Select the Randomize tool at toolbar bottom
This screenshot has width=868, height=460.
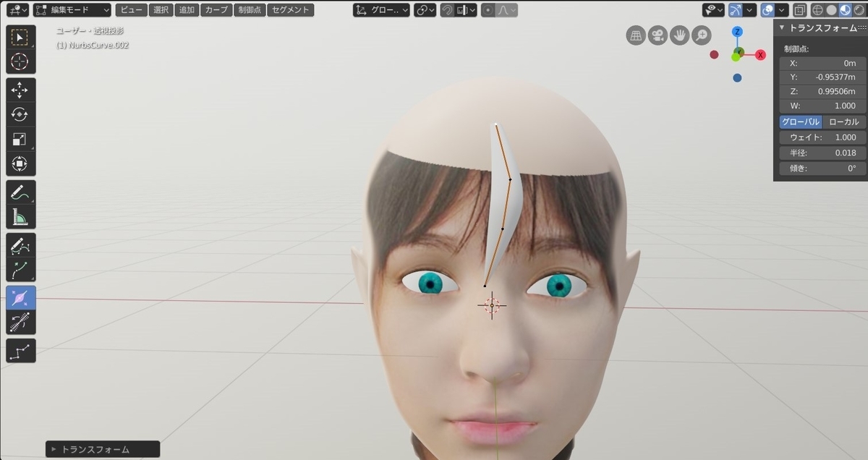tap(20, 351)
